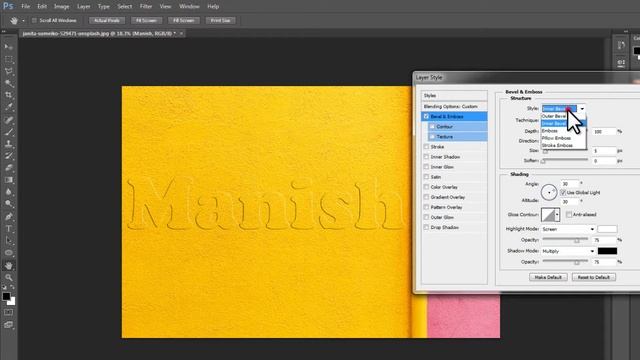Click shadow color black swatch
Viewport: 640px width, 360px height.
pyautogui.click(x=607, y=251)
